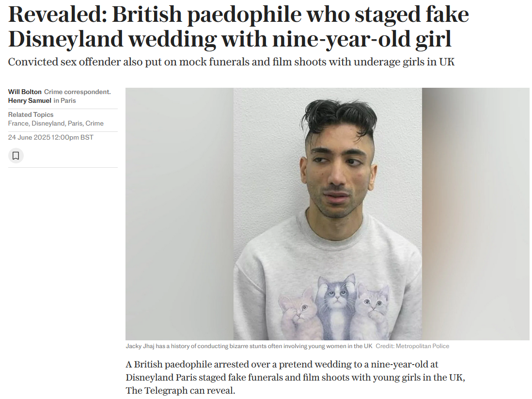This screenshot has width=532, height=399.
Task: Select the Crime related topic
Action: [94, 123]
